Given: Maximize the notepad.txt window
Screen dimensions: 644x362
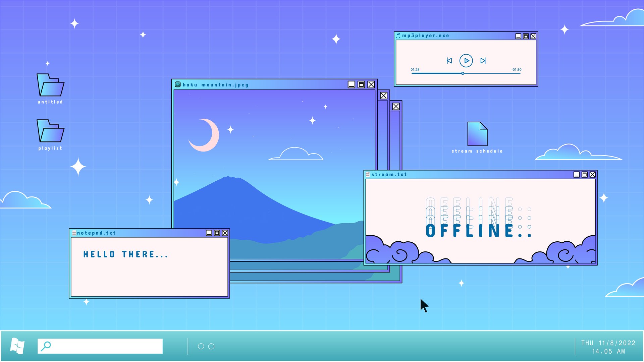Looking at the screenshot, I should pyautogui.click(x=217, y=233).
